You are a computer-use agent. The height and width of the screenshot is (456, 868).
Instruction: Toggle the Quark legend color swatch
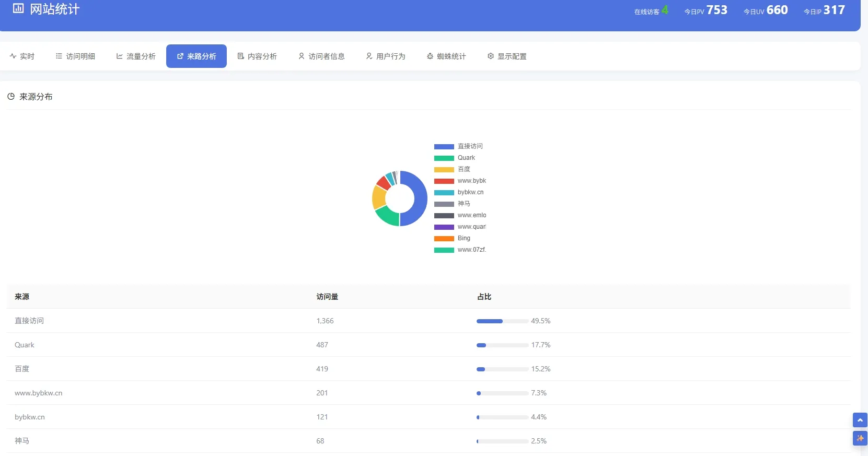444,158
